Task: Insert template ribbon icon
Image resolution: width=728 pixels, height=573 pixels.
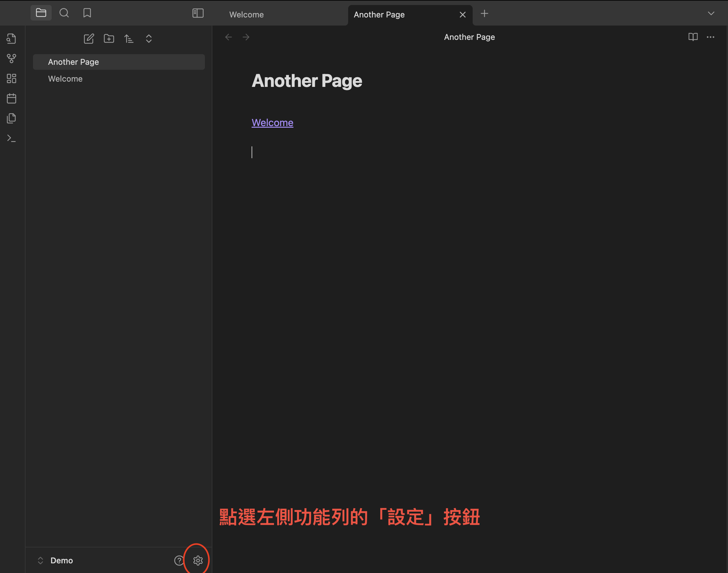Action: pyautogui.click(x=12, y=118)
